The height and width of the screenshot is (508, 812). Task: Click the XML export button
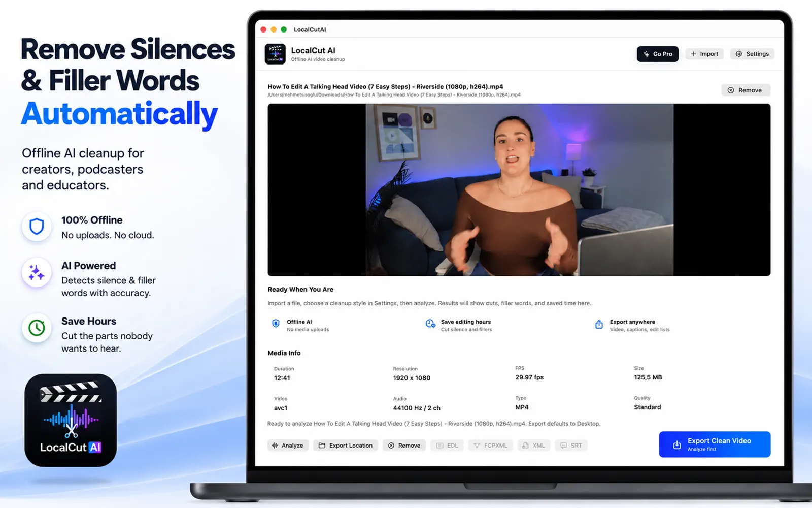click(534, 446)
